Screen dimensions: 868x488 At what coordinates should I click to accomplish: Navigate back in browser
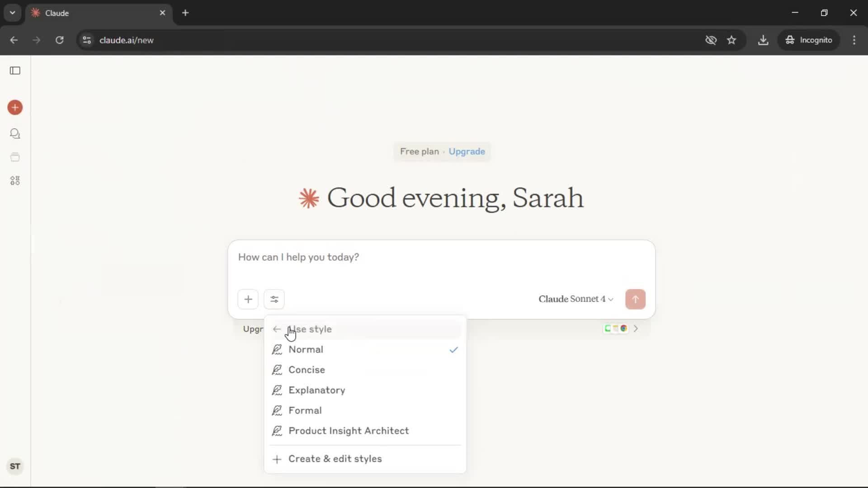pos(14,40)
